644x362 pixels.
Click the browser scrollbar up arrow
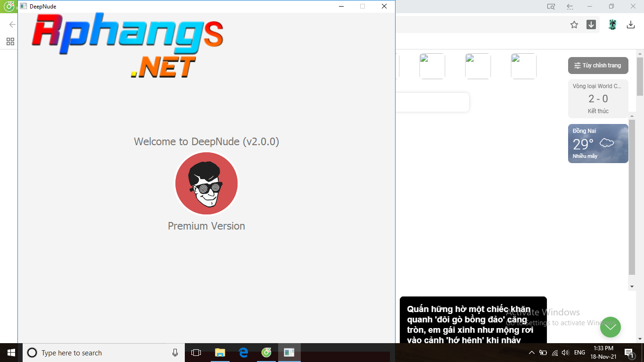[640, 53]
